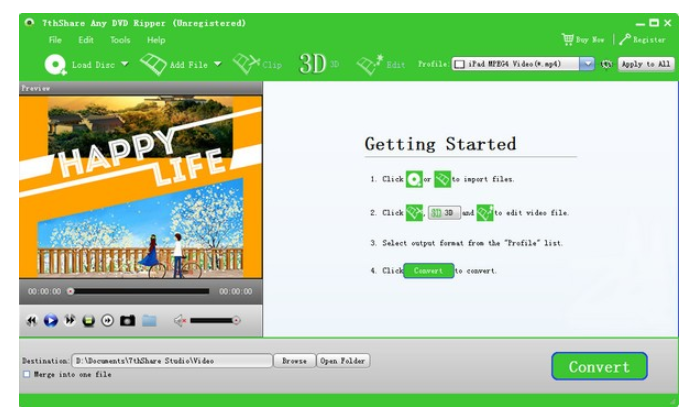Click the Destination path field
692x407 pixels.
tap(172, 361)
